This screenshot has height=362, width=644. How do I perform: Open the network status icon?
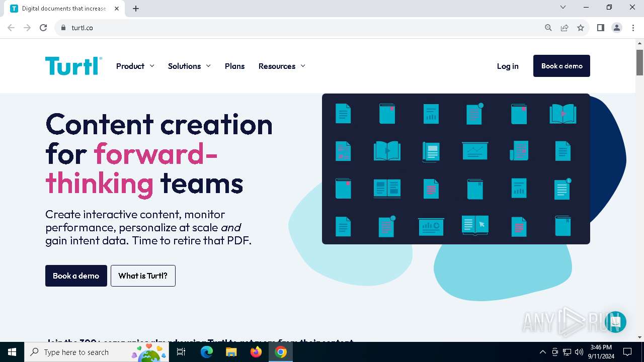[567, 352]
